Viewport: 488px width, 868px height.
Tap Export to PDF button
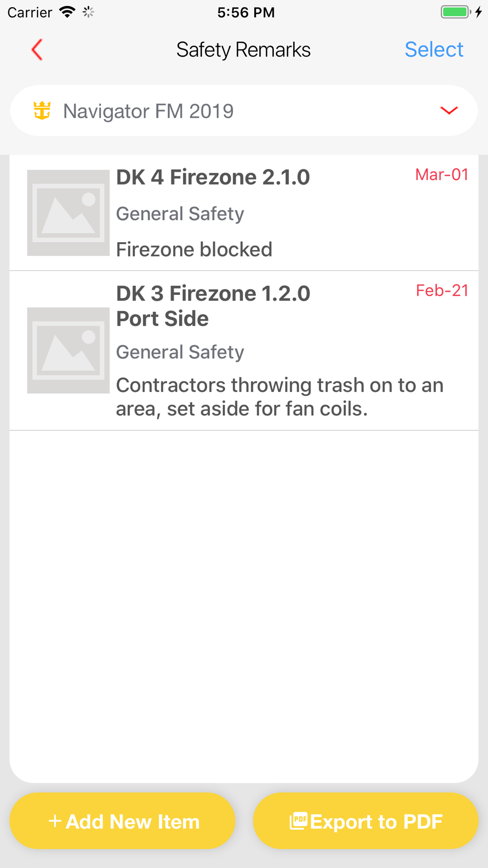coord(366,821)
